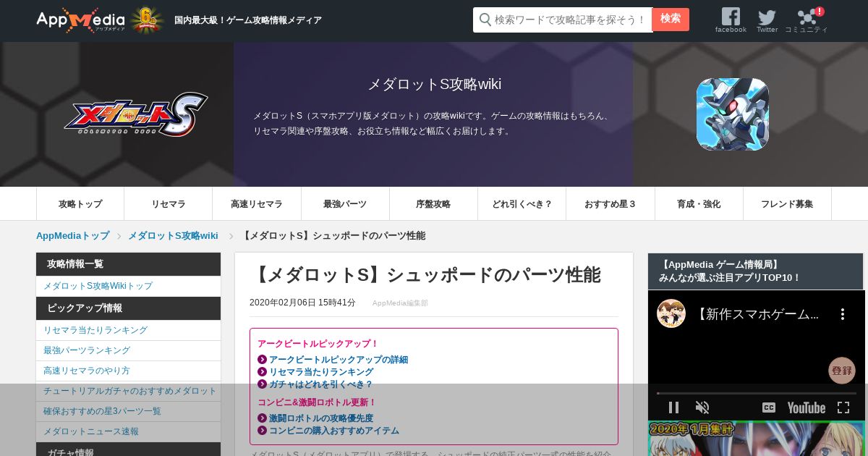Go to AppMediaトップ breadcrumb link

click(x=73, y=236)
